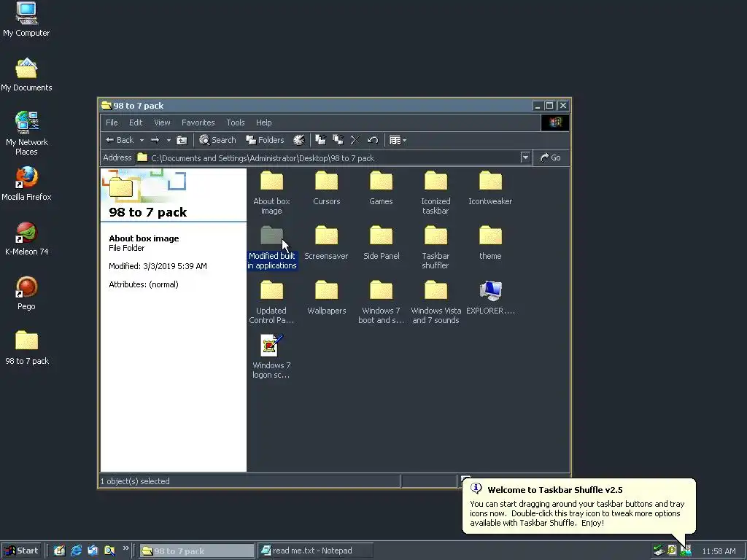747x560 pixels.
Task: Open the Tools menu
Action: tap(236, 122)
